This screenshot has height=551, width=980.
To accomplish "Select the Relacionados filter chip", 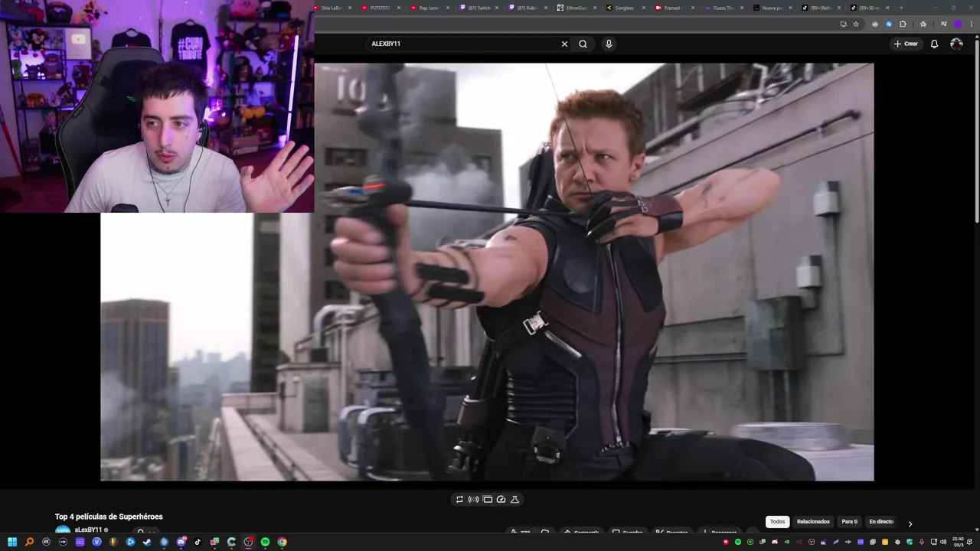I will [813, 522].
